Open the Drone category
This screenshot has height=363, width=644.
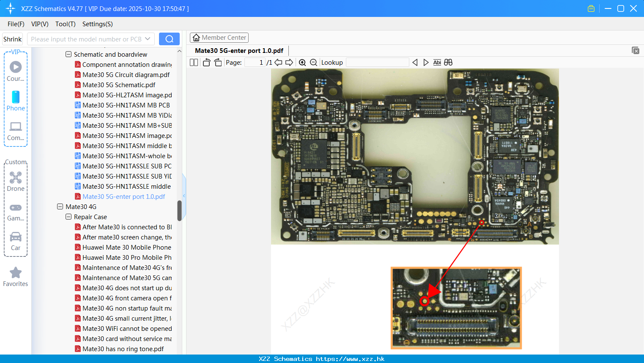[16, 181]
